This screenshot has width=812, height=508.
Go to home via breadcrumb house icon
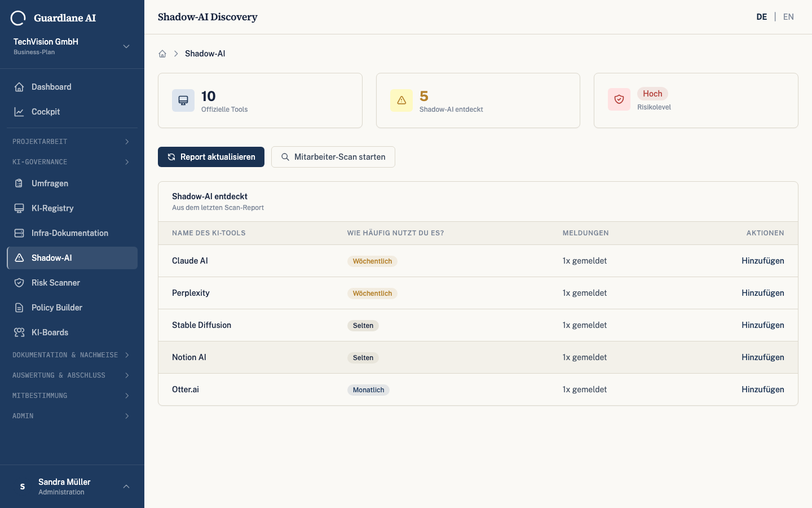[x=162, y=54]
